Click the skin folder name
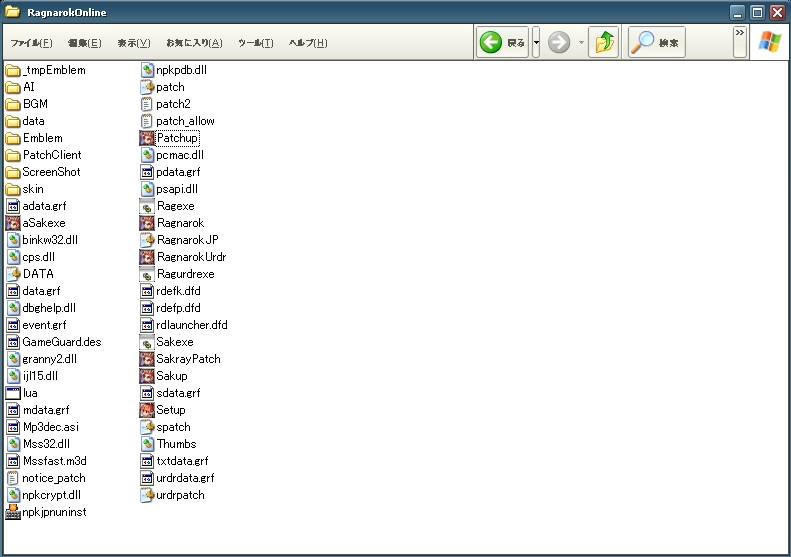This screenshot has height=557, width=791. (33, 189)
